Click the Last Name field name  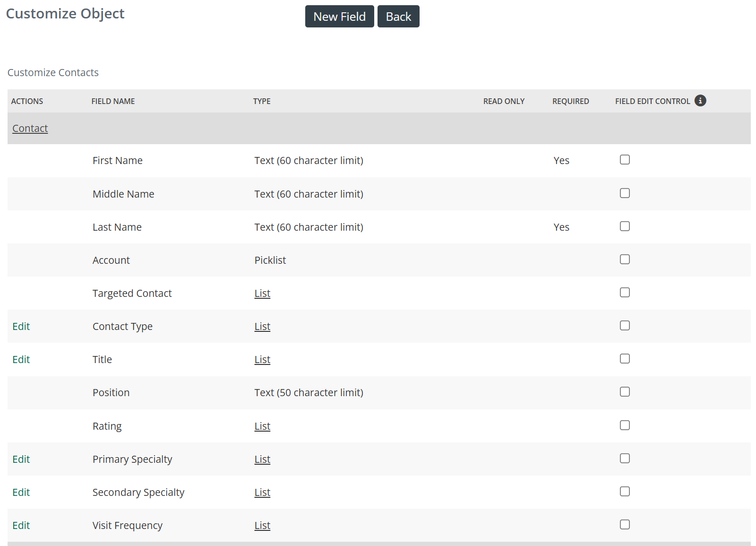(x=117, y=227)
